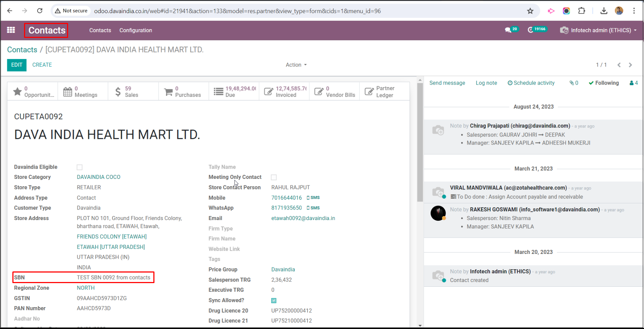Go to next record arrow
Image resolution: width=644 pixels, height=329 pixels.
[630, 65]
